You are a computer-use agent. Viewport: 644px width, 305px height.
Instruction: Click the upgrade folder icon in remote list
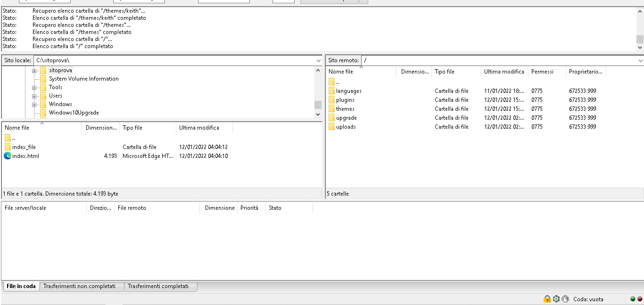pos(331,118)
